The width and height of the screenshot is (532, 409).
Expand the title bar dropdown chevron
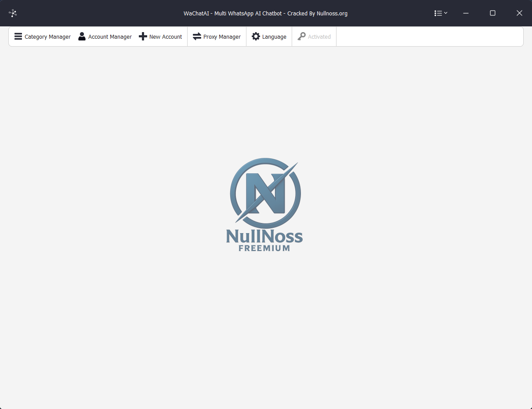[446, 13]
